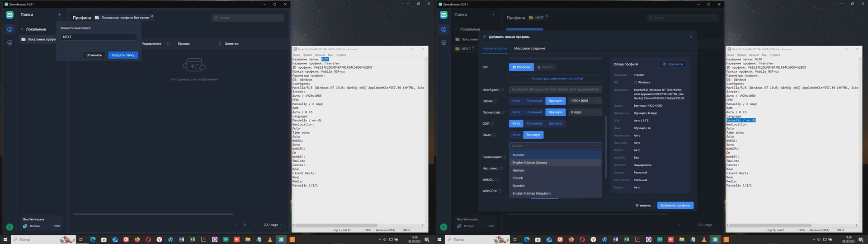Image resolution: width=868 pixels, height=244 pixels.
Task: Click the info icon next to ОЗУ label
Action: [x=492, y=123]
